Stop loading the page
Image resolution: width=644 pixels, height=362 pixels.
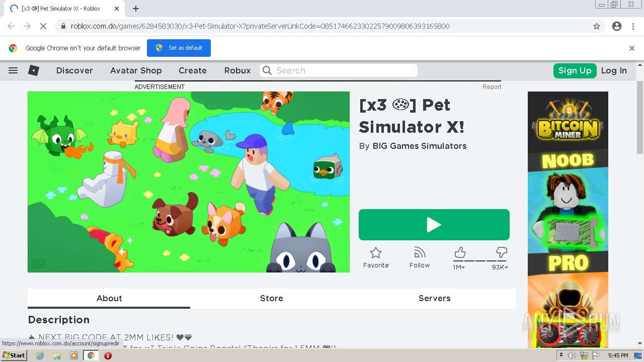pos(43,26)
